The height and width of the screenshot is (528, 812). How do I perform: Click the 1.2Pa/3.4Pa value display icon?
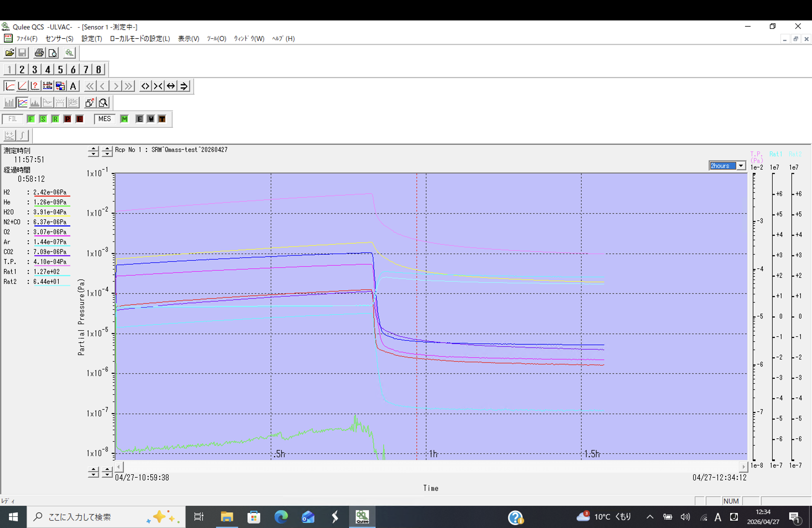pyautogui.click(x=48, y=86)
